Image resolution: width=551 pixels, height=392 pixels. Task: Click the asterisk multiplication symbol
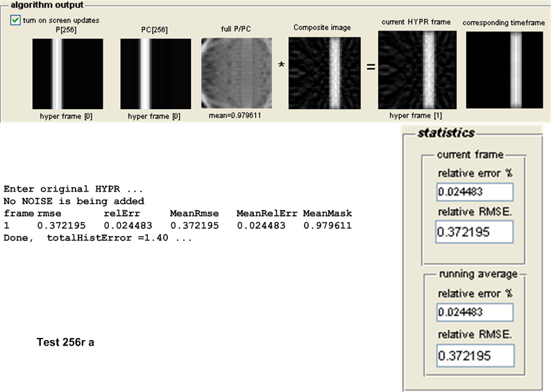pos(281,65)
